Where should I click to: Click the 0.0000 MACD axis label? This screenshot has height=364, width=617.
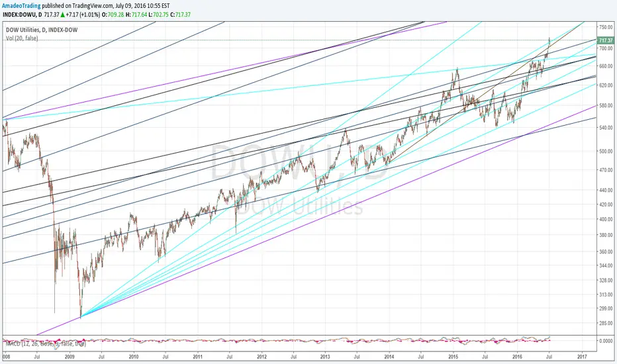pos(606,341)
